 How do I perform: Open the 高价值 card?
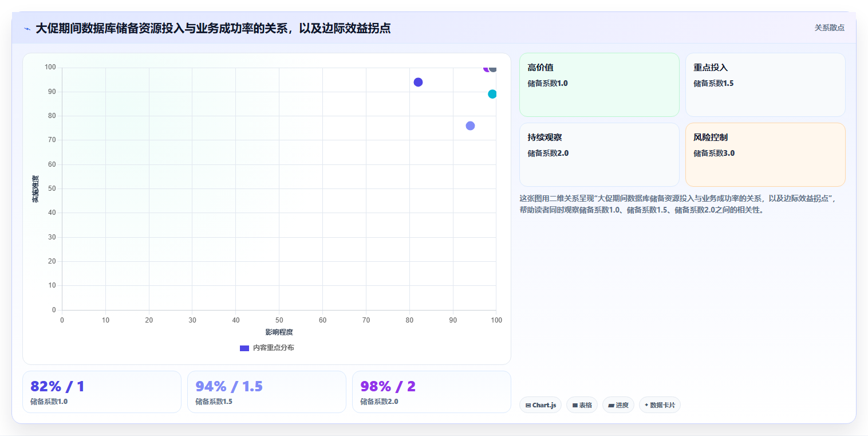point(599,85)
